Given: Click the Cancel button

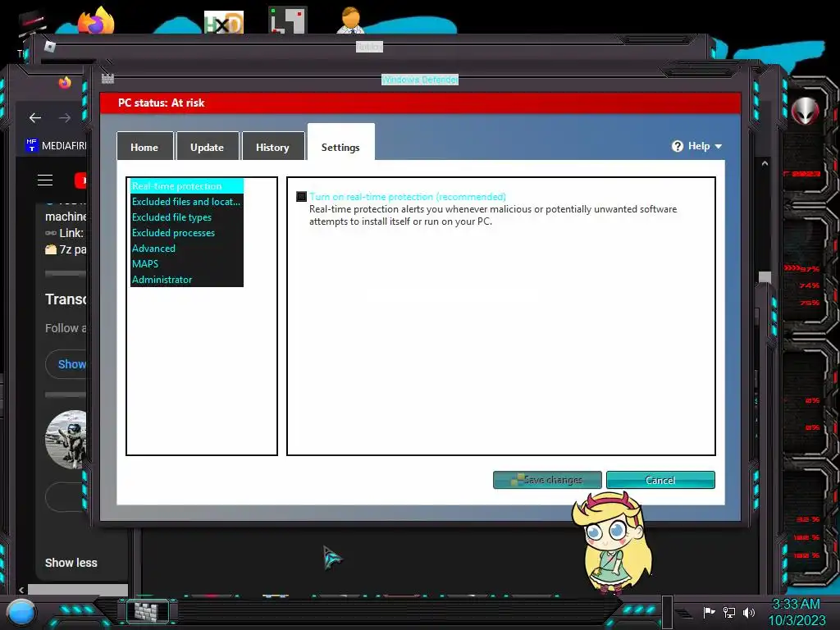Looking at the screenshot, I should point(660,480).
